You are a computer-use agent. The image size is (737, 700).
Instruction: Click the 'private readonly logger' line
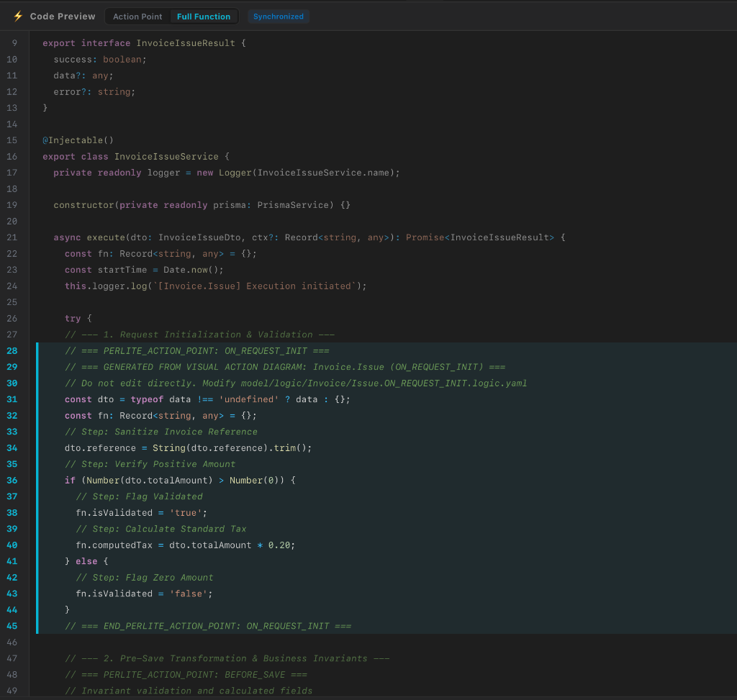(x=227, y=173)
